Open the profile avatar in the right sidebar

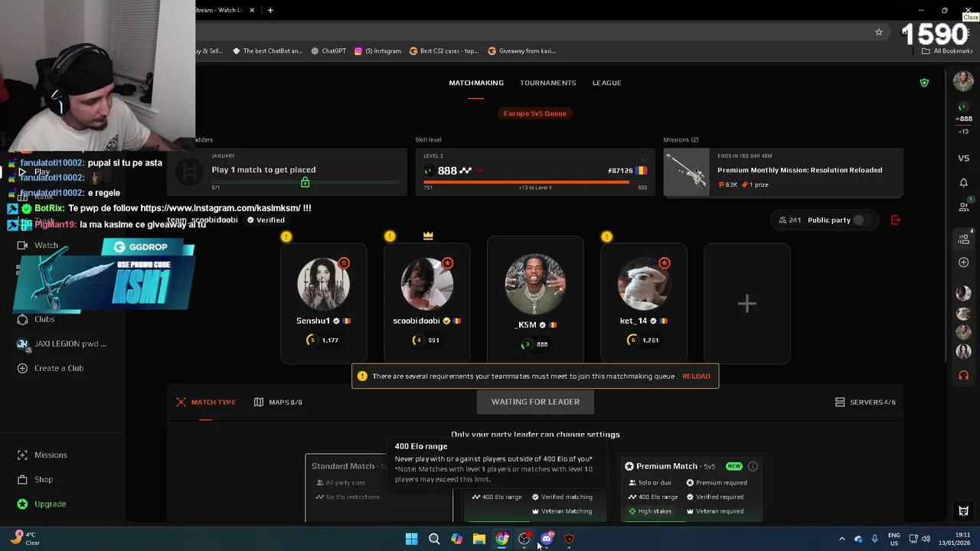[x=963, y=80]
